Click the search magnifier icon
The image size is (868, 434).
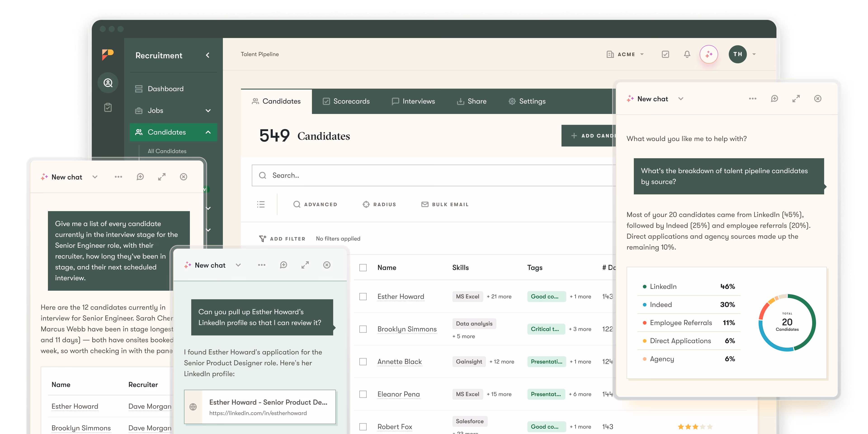(262, 176)
